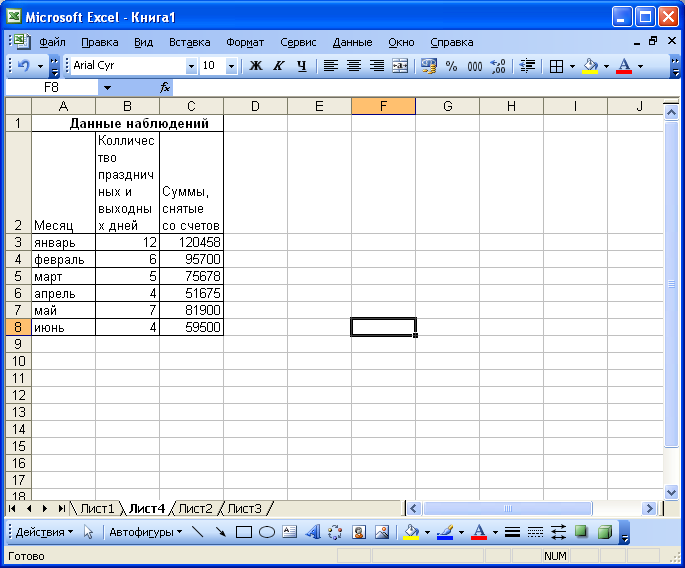Insert diagram or organization chart
685x568 pixels.
coord(336,532)
